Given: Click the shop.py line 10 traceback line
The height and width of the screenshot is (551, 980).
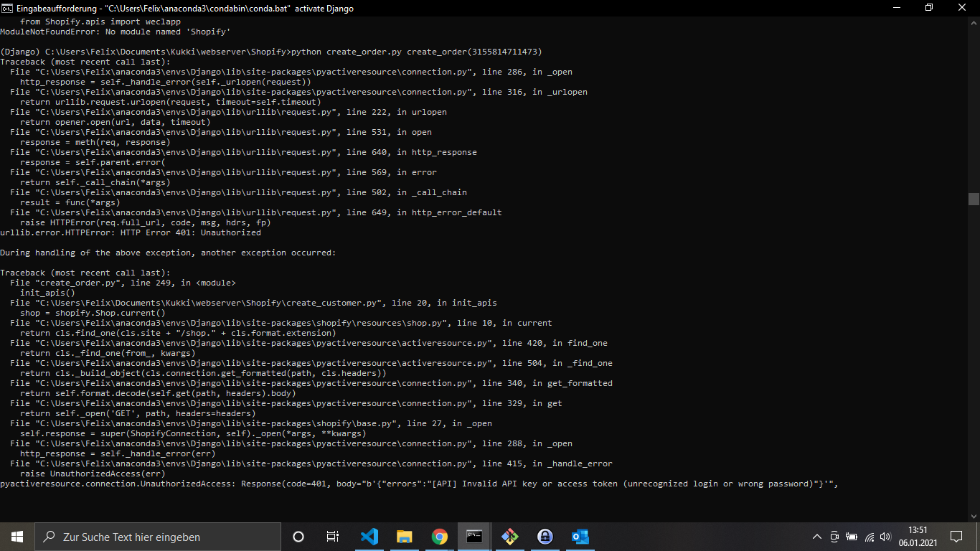Looking at the screenshot, I should pos(281,323).
